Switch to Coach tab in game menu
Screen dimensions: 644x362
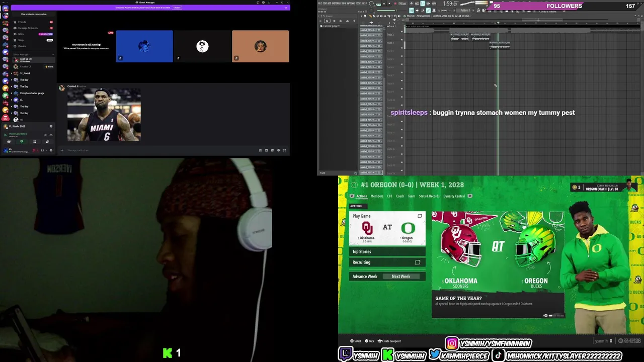tap(400, 196)
